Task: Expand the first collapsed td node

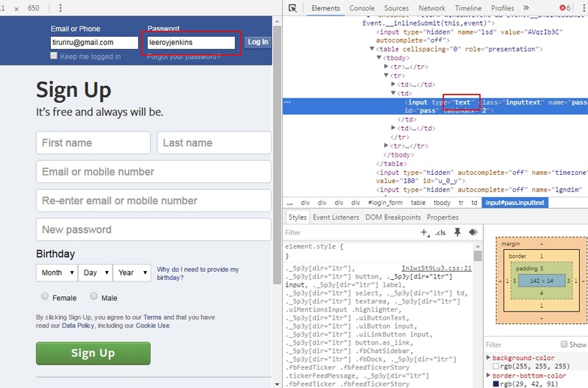Action: click(x=393, y=84)
